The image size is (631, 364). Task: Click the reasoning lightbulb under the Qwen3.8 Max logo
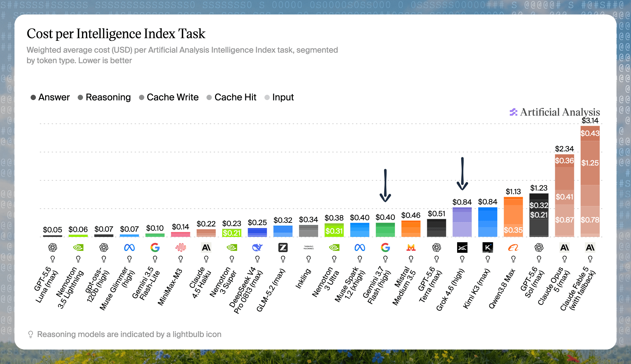coord(513,259)
